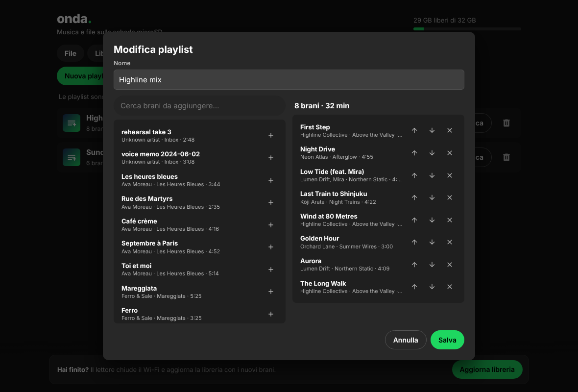Move Last Train to Shinjuku down
The image size is (578, 392).
[x=432, y=197]
